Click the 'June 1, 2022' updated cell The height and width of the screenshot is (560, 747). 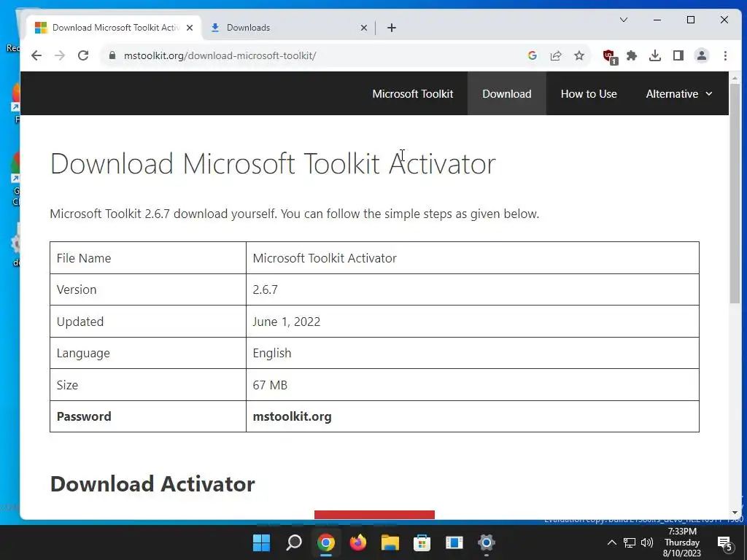point(472,322)
